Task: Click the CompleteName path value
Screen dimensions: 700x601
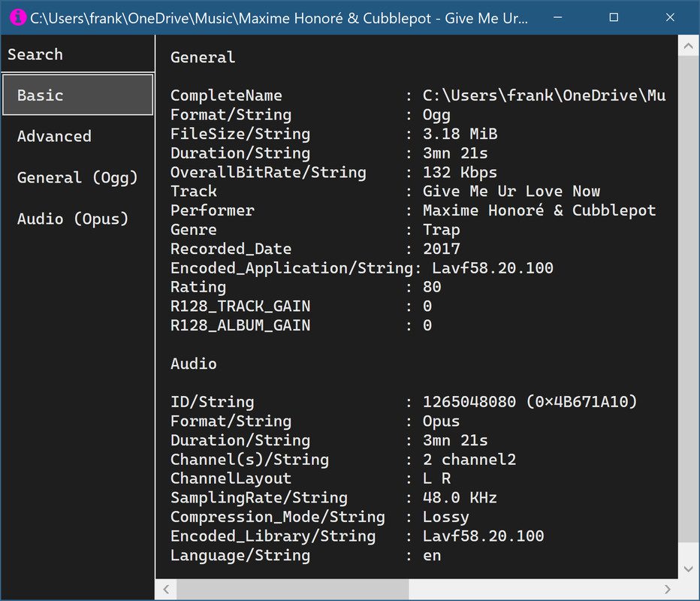Action: click(545, 95)
